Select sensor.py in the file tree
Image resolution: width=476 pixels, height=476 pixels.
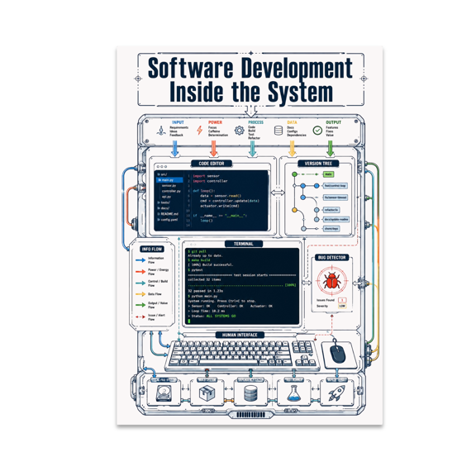pos(169,185)
